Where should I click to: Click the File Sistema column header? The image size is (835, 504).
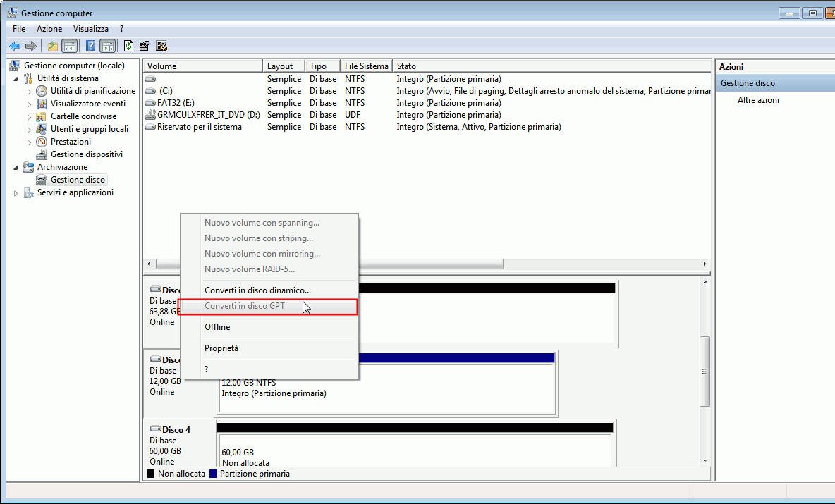click(x=367, y=66)
